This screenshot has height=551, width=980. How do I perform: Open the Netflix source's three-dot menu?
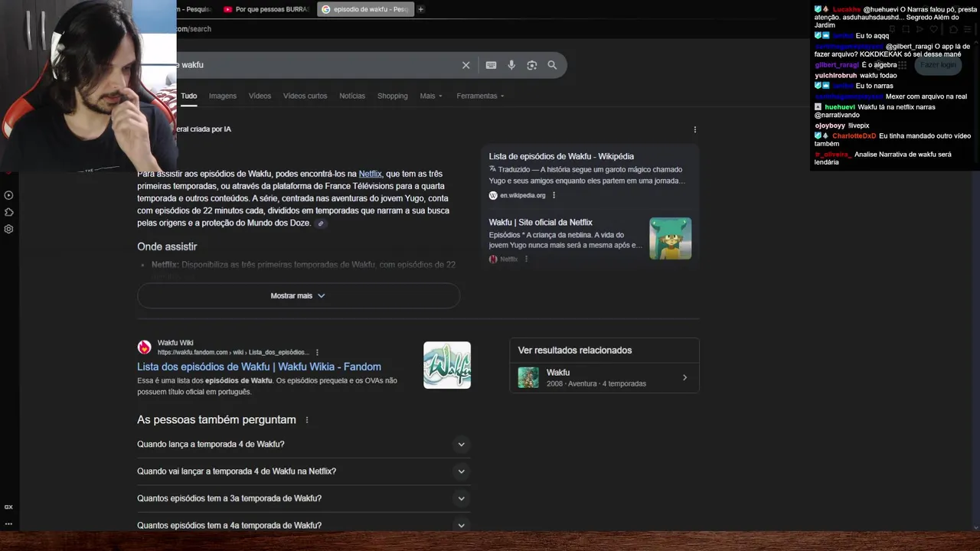click(526, 259)
